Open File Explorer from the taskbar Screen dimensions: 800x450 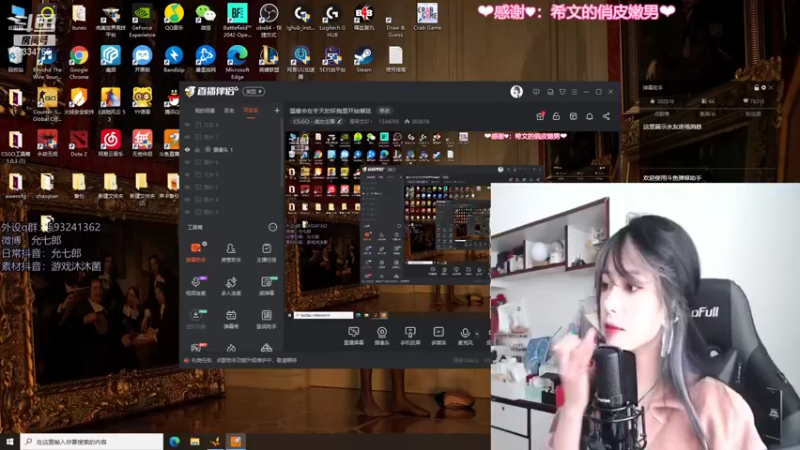[x=194, y=441]
